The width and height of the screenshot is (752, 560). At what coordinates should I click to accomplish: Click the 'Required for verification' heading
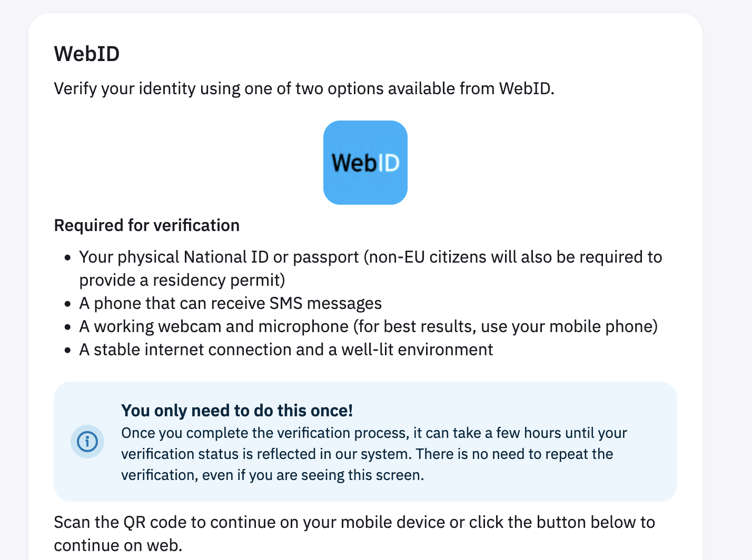pos(146,225)
